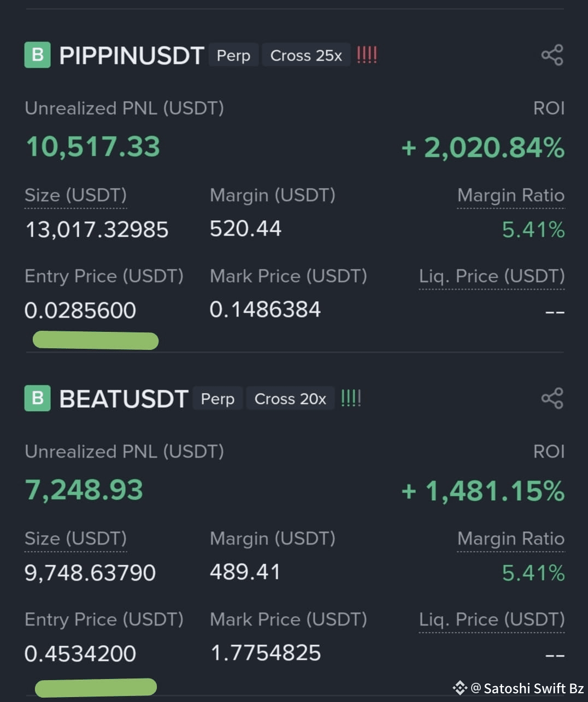The width and height of the screenshot is (588, 702).
Task: Tap the green B icon beside PIPPINUSDT
Action: (38, 55)
